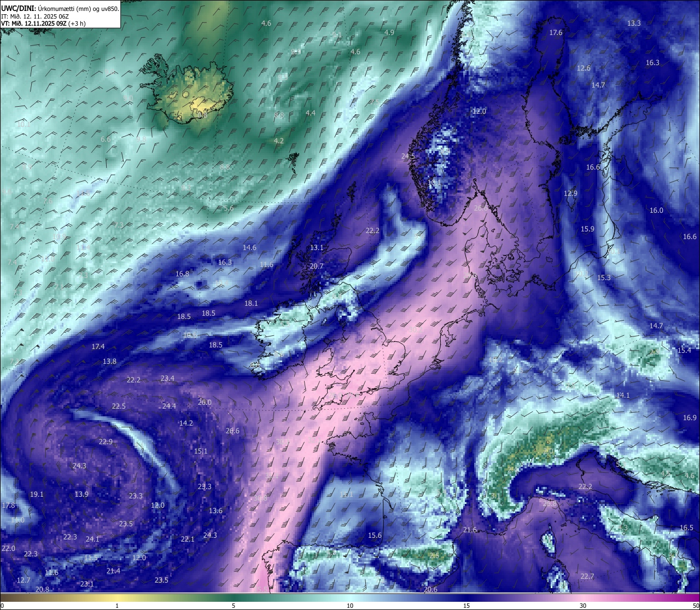Viewport: 700px width, 610px height.
Task: Click the map value 24.4
Action: point(169,406)
